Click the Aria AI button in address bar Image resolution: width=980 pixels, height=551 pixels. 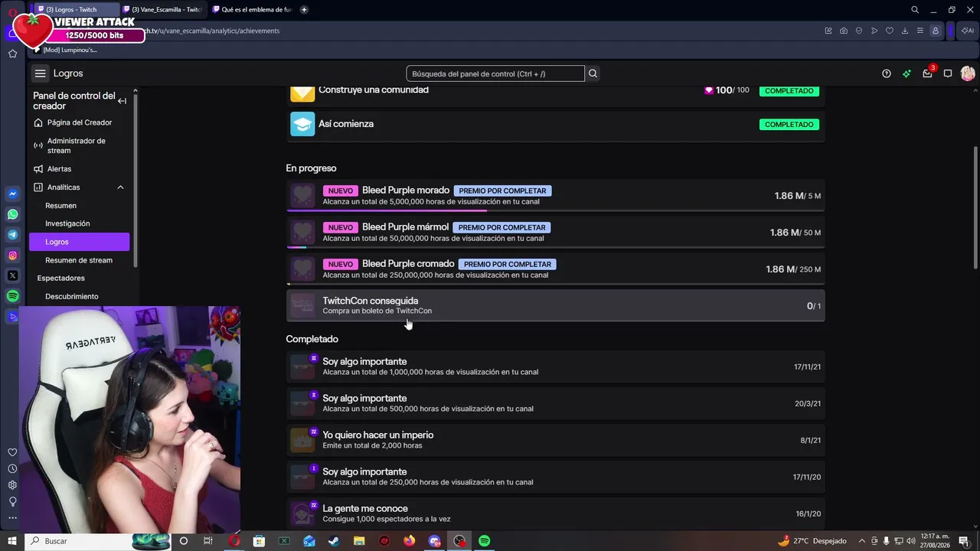[x=967, y=31]
